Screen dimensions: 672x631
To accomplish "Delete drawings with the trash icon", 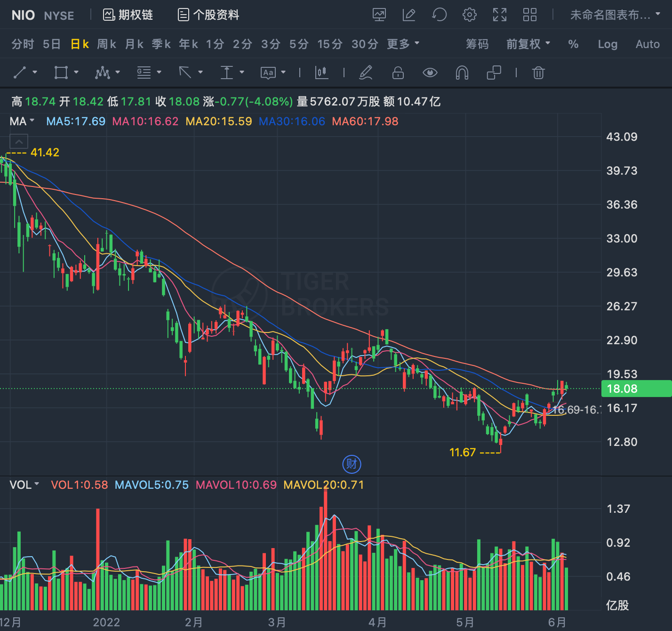I will (538, 73).
